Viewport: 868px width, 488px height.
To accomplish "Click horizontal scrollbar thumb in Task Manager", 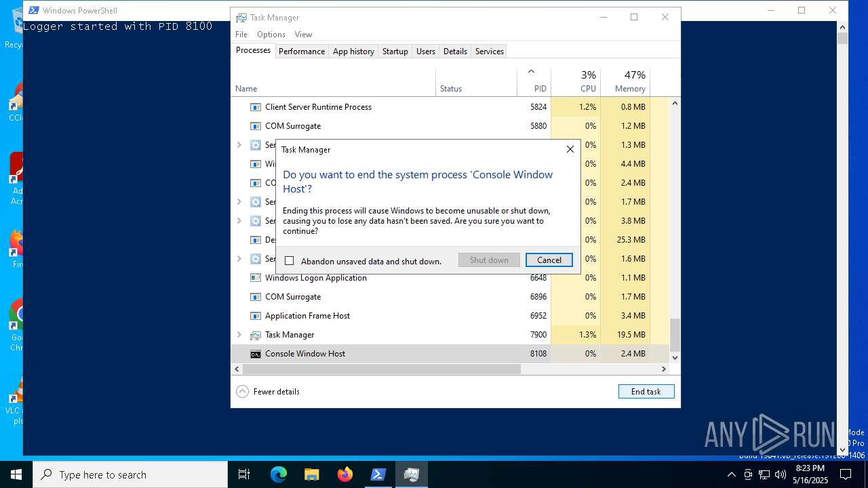I will (x=382, y=369).
